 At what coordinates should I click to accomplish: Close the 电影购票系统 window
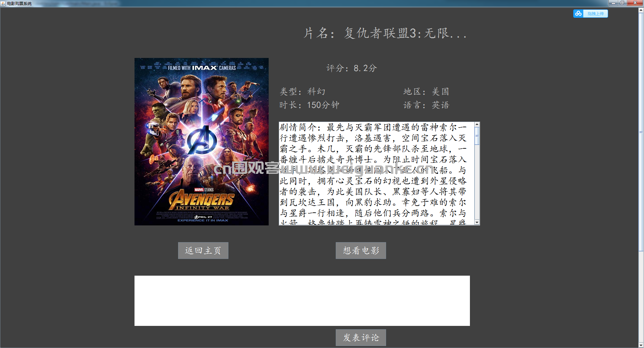635,3
